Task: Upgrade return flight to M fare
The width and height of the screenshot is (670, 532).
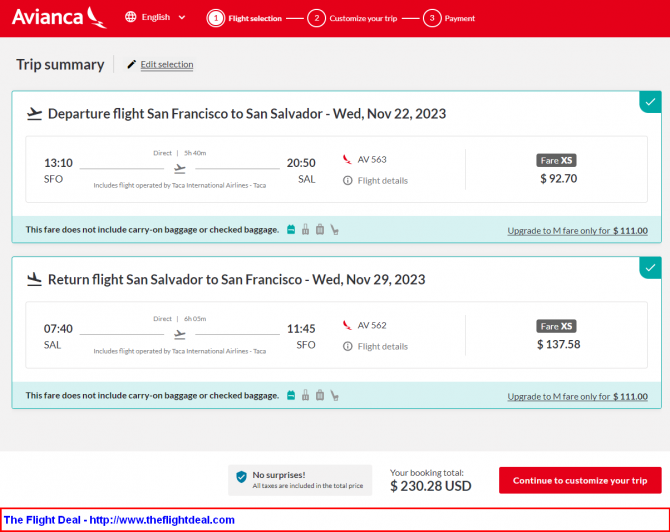Action: tap(577, 397)
